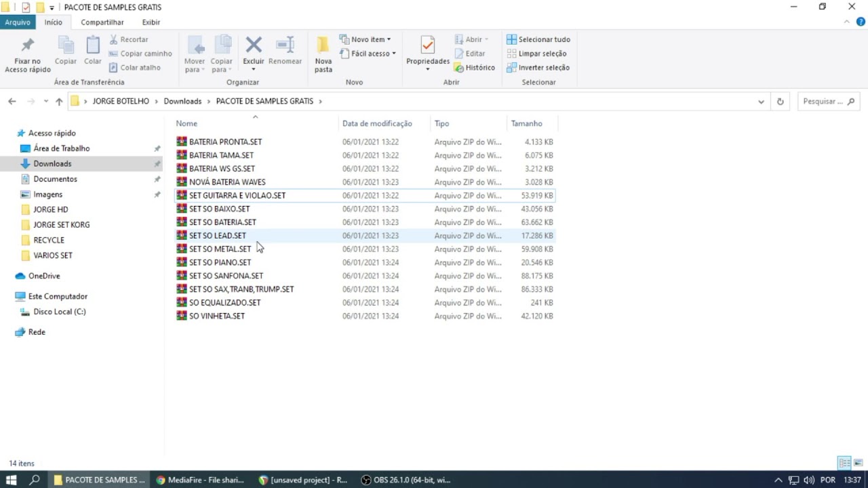Open Imagens in the navigation pane
The width and height of the screenshot is (868, 488).
pos(47,195)
